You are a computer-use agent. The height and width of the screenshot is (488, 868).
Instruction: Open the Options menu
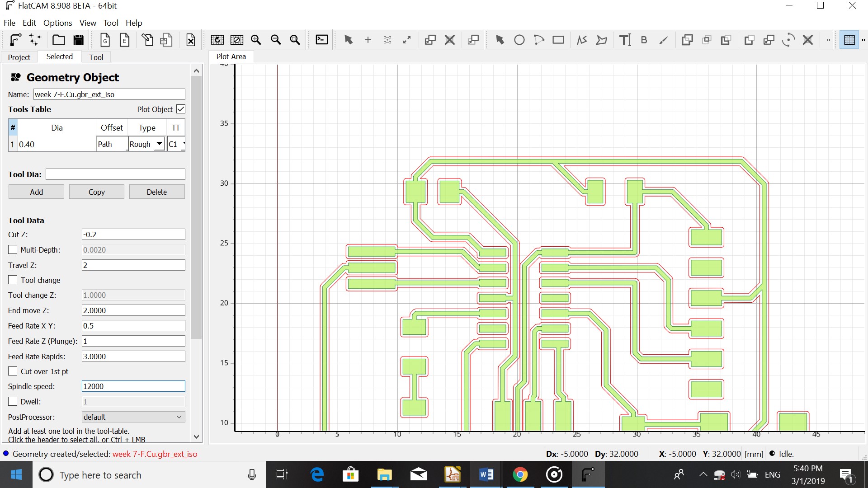[x=57, y=23]
